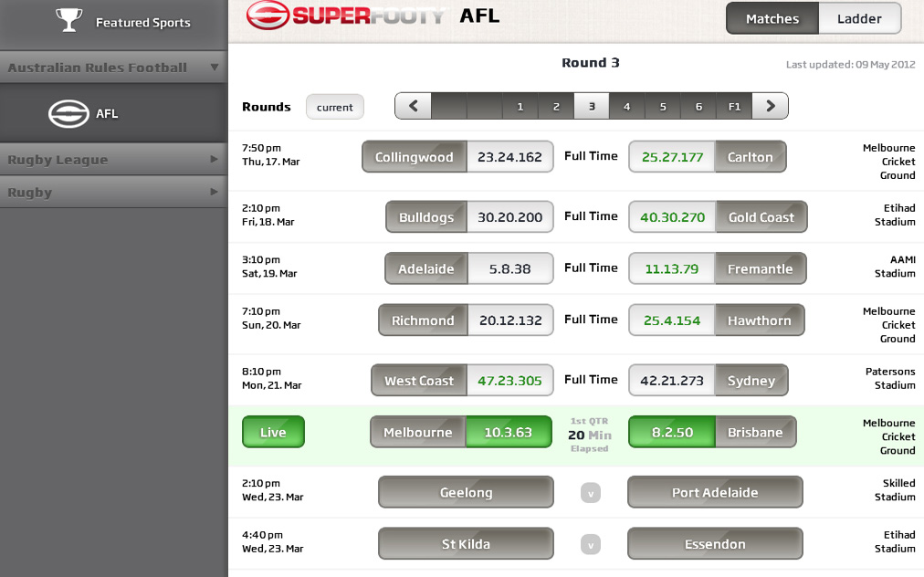Click the Adelaide team button
This screenshot has height=577, width=924.
(x=426, y=268)
